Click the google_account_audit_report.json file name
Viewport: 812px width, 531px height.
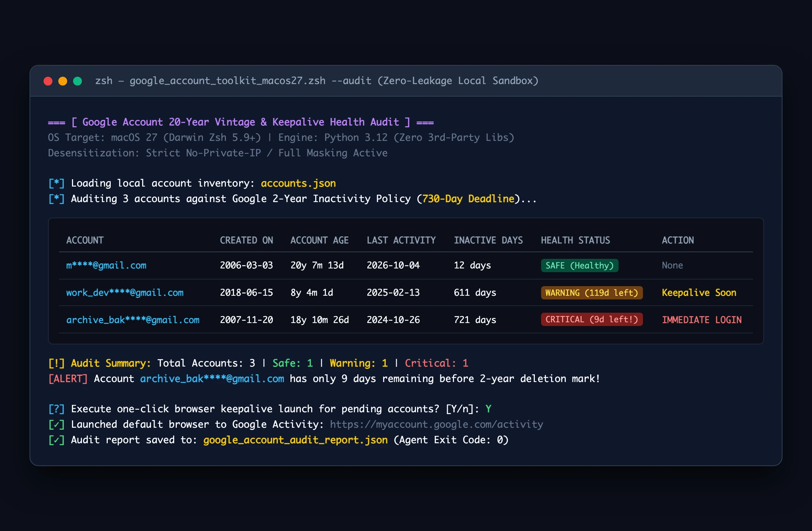(295, 440)
